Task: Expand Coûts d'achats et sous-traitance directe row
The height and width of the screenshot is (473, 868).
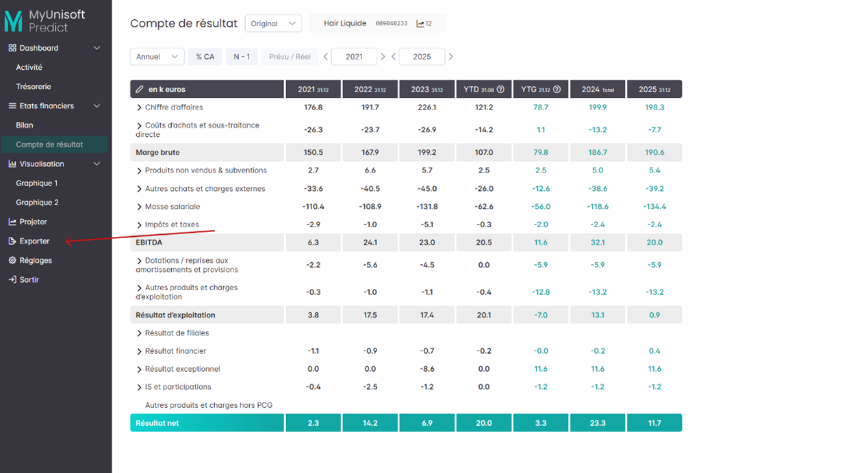Action: pyautogui.click(x=140, y=126)
